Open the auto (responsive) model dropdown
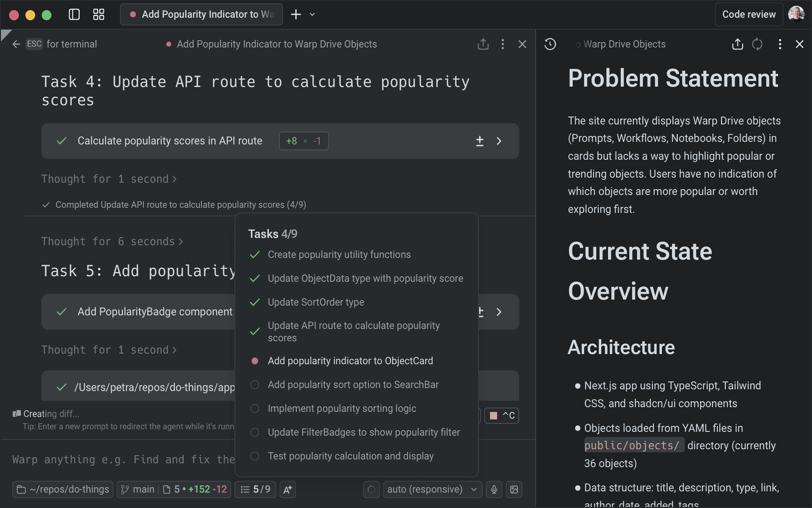Screen dimensions: 812x508 point(432,489)
